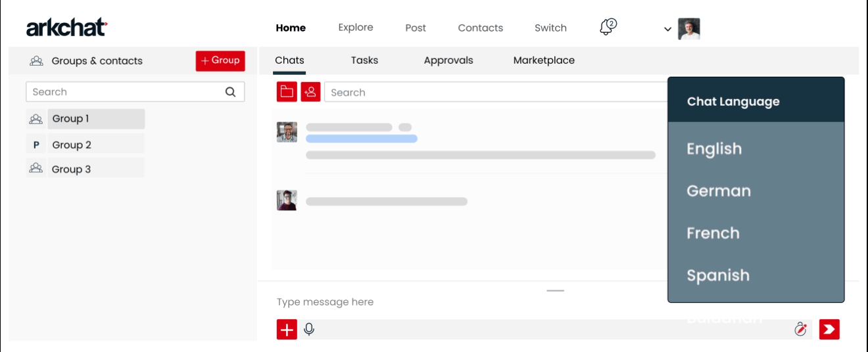
Task: Open the Contacts menu
Action: pyautogui.click(x=481, y=28)
